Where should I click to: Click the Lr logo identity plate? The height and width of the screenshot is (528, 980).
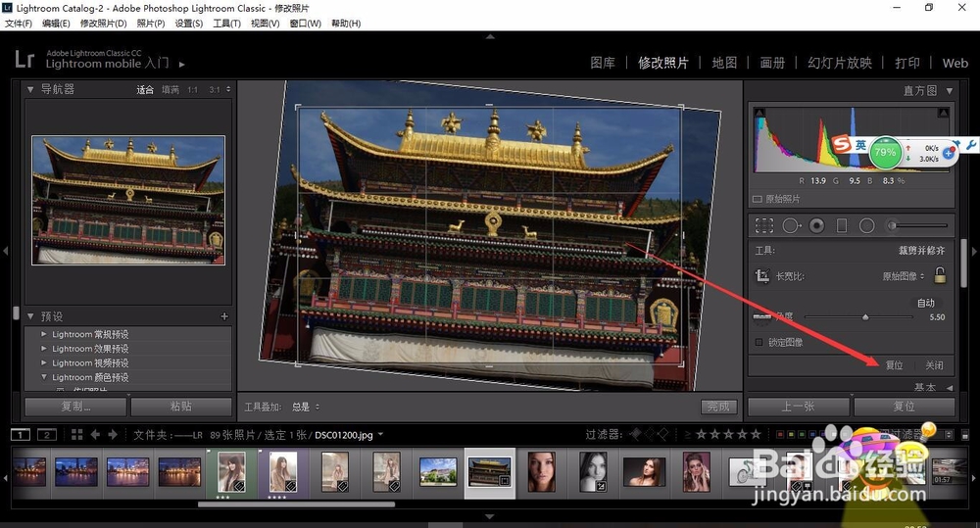[x=24, y=60]
